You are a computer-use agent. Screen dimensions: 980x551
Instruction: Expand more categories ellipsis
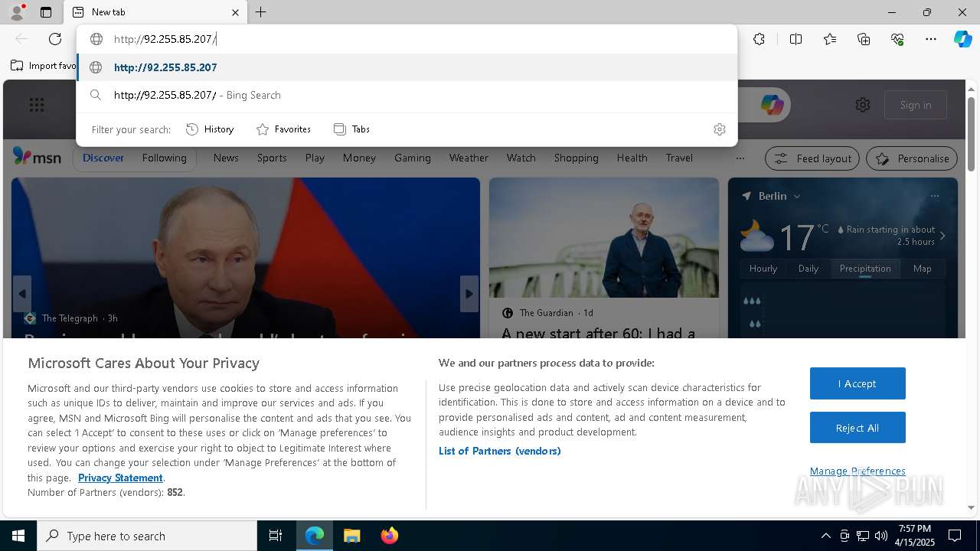click(x=740, y=158)
